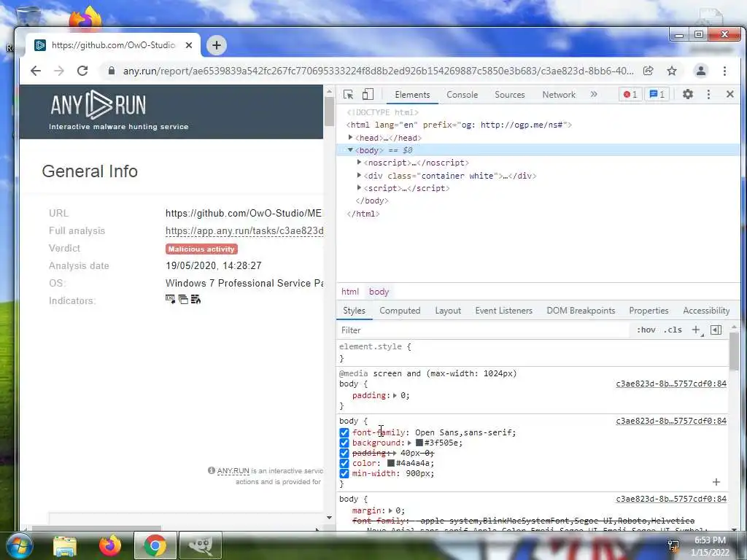Open the Layout tab
The height and width of the screenshot is (560, 747).
point(448,311)
